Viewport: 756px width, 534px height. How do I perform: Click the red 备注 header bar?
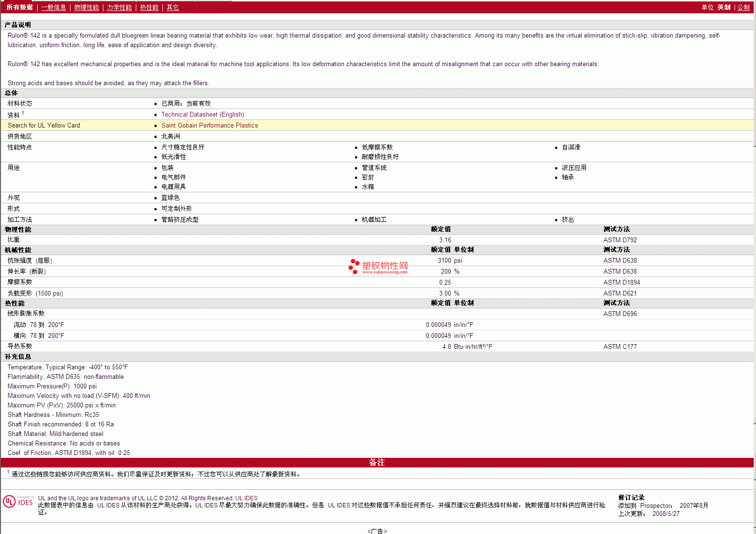tap(377, 462)
